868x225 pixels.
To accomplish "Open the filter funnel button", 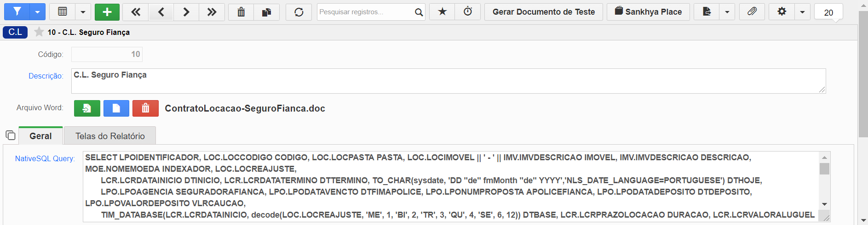I will click(x=17, y=12).
